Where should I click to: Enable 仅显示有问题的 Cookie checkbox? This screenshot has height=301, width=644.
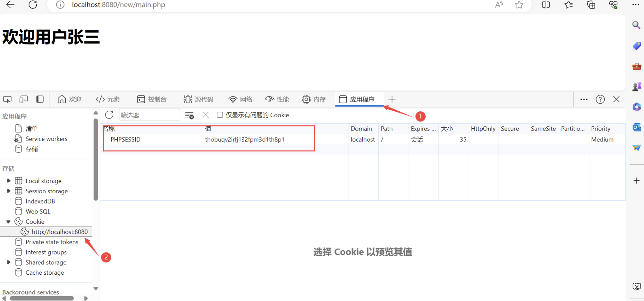click(x=220, y=115)
